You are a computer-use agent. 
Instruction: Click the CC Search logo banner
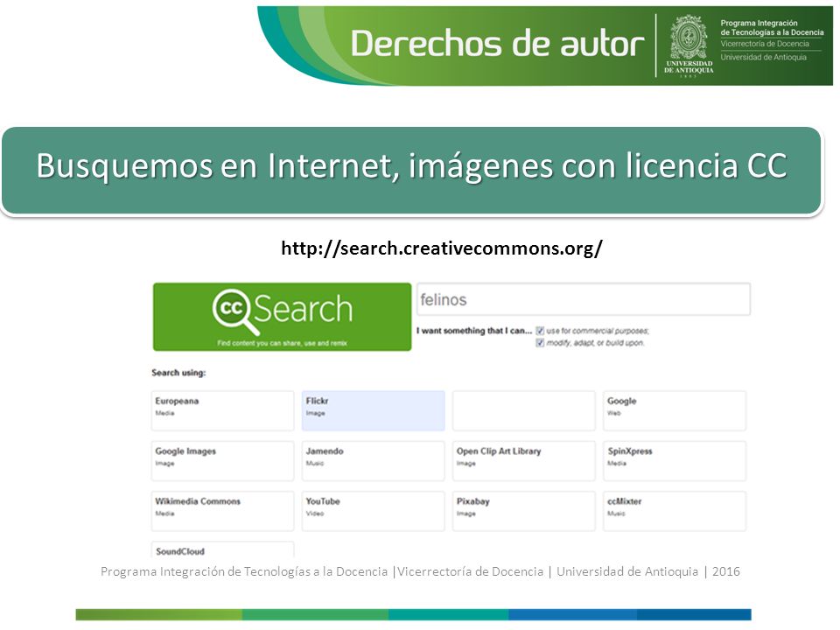pos(282,317)
